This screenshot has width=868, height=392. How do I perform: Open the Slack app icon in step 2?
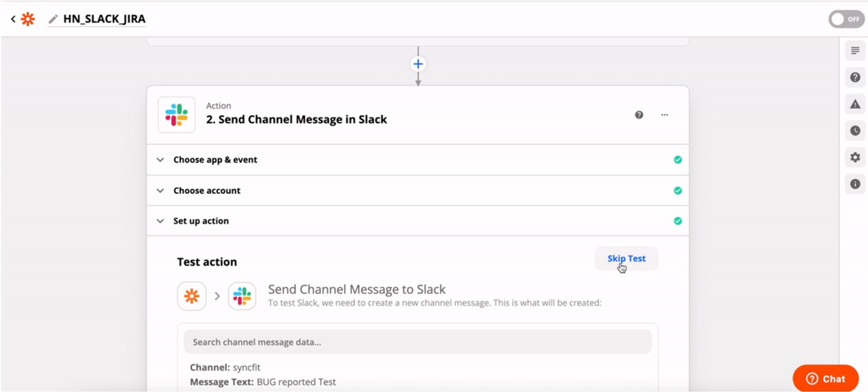click(x=176, y=115)
